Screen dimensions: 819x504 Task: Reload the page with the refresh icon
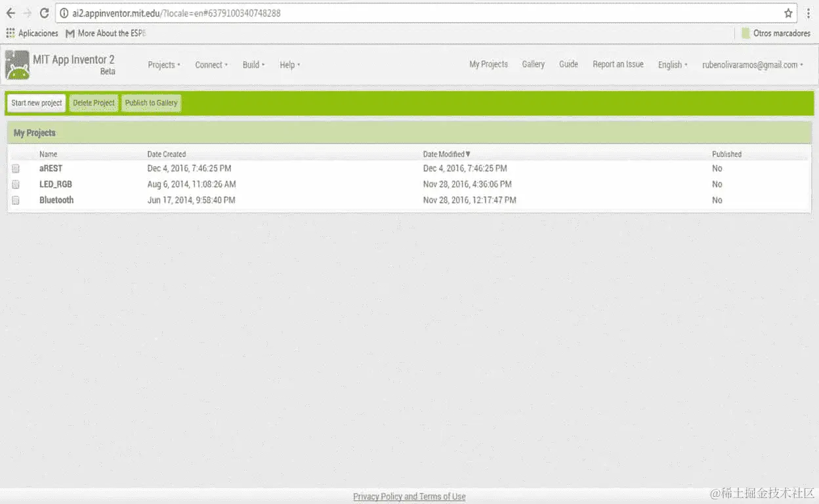[45, 13]
